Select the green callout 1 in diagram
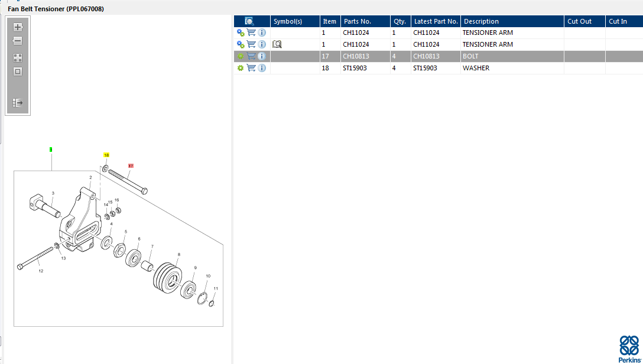This screenshot has height=364, width=643. (51, 149)
